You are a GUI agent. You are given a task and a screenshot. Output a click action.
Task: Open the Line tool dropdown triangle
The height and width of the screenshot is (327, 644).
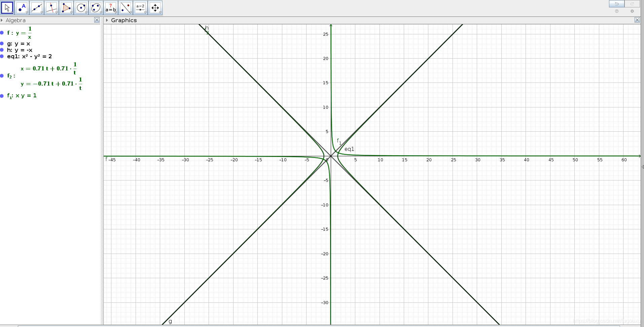click(42, 13)
